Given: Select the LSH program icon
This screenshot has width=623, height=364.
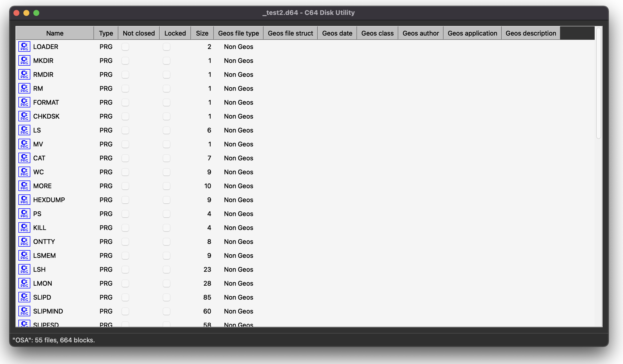Looking at the screenshot, I should click(x=24, y=270).
